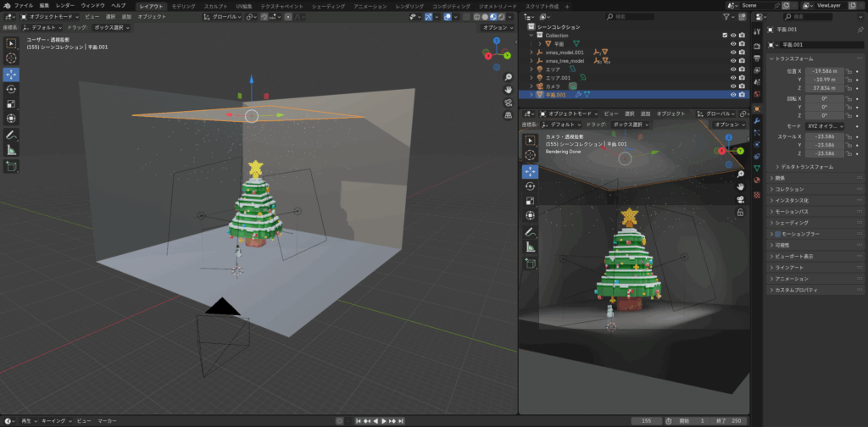Open the ファイル menu
The height and width of the screenshot is (427, 868).
[24, 5]
